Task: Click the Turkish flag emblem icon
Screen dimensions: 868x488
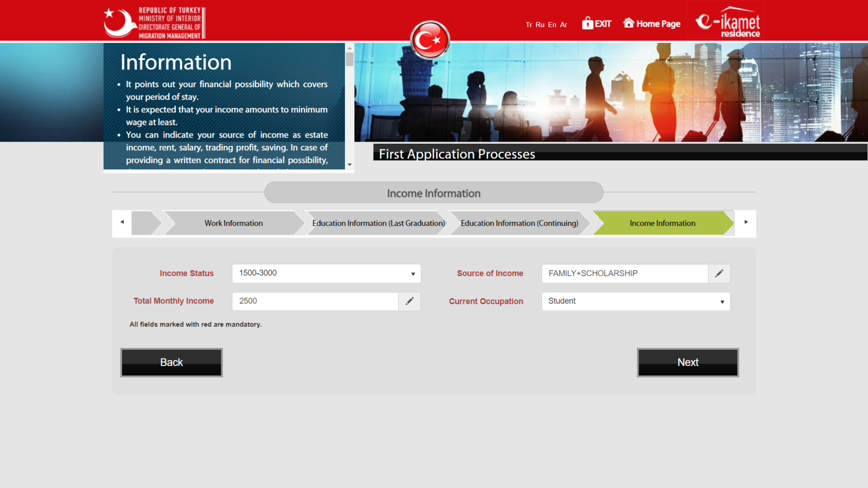Action: [430, 40]
